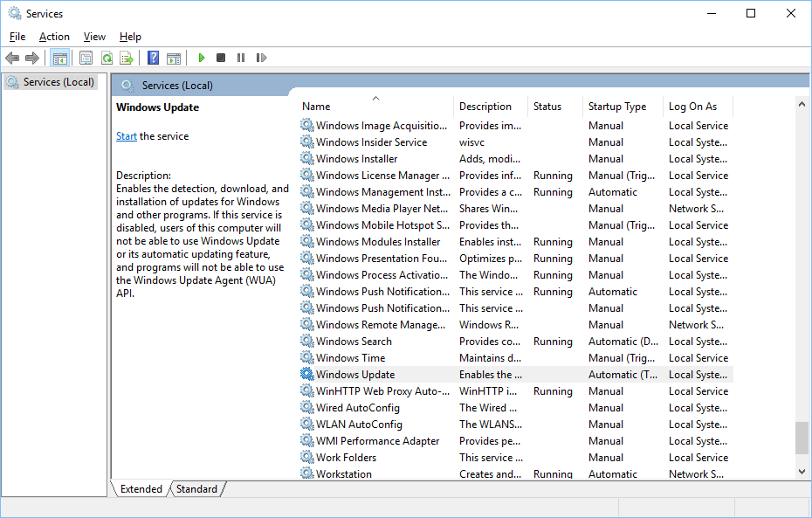Open the View menu
Image resolution: width=812 pixels, height=518 pixels.
coord(94,37)
